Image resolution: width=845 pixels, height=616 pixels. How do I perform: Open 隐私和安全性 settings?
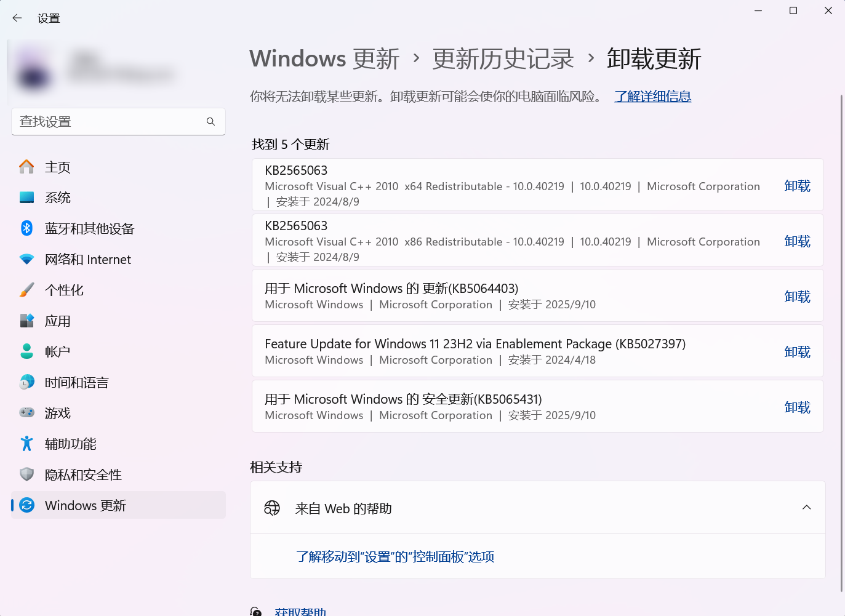(118, 474)
